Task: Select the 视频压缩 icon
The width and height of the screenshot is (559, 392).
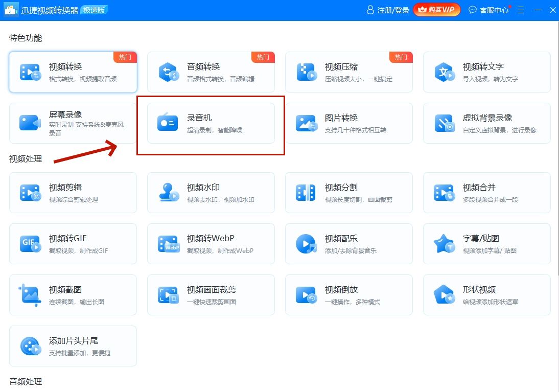Action: (306, 72)
